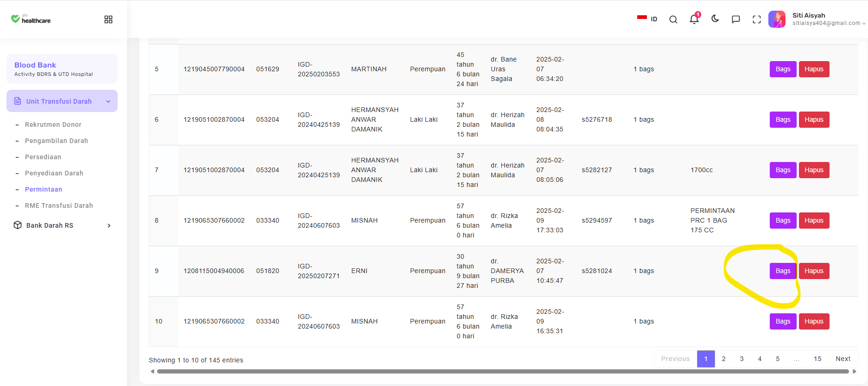
Task: Click Siti Aisyah profile avatar
Action: pos(777,19)
